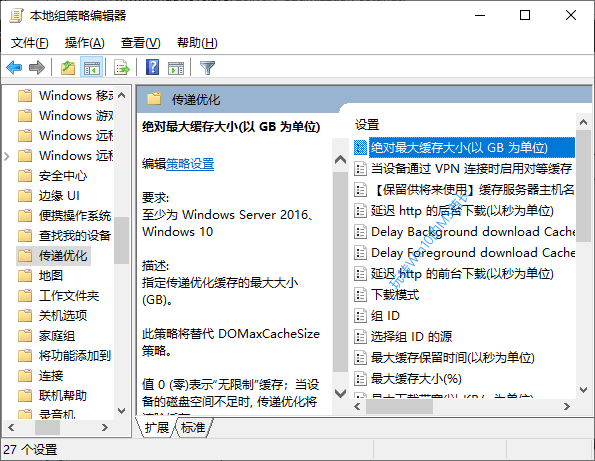Viewport: 595px width, 461px height.
Task: Click policy icon beside Delay Foreground download
Action: tap(360, 253)
